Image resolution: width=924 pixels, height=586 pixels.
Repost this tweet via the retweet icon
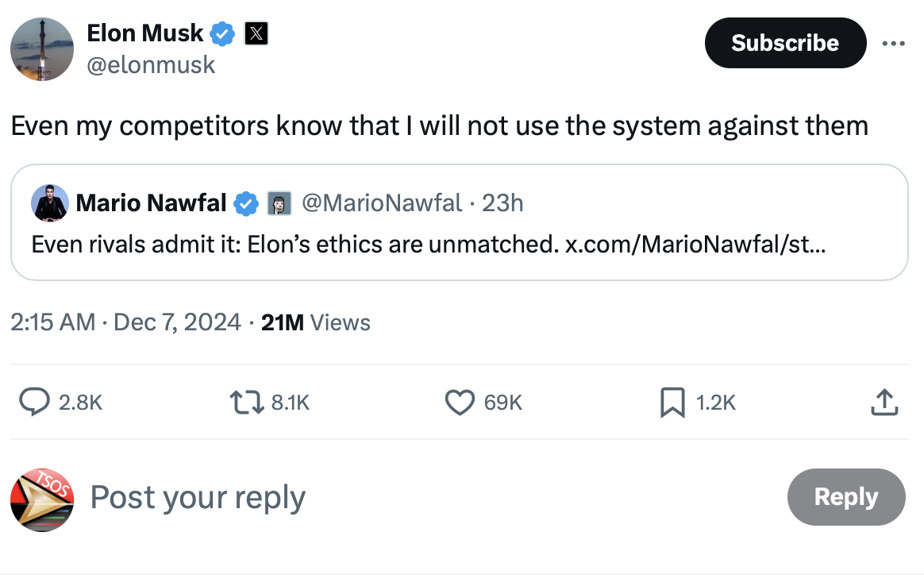(248, 403)
